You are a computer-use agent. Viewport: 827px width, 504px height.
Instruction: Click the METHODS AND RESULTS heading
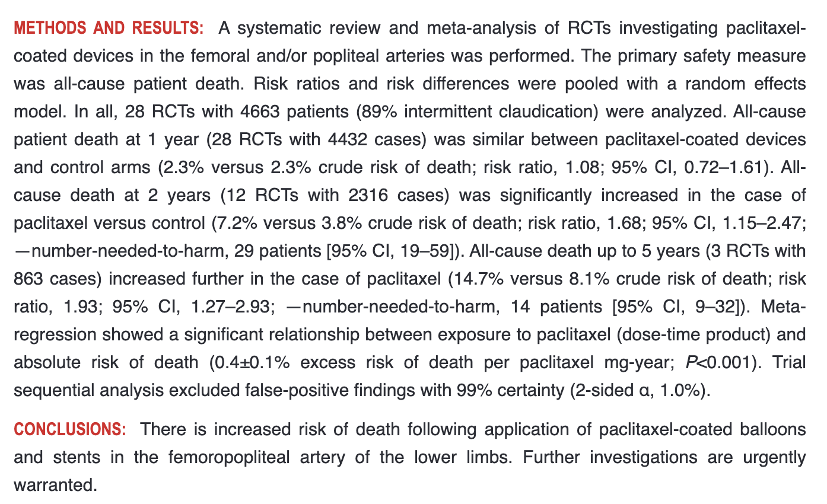(108, 28)
